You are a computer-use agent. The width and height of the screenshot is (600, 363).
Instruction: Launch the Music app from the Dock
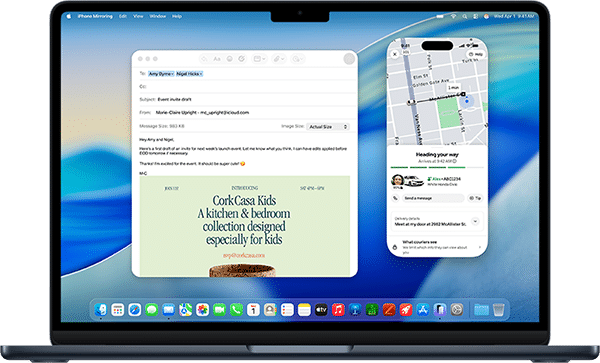[338, 309]
